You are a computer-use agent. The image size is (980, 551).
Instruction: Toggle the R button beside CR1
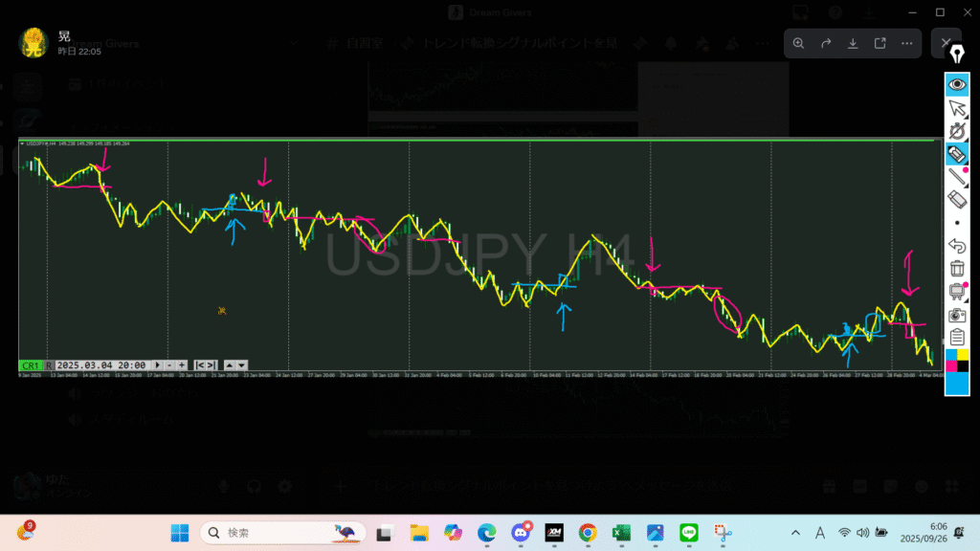point(49,365)
